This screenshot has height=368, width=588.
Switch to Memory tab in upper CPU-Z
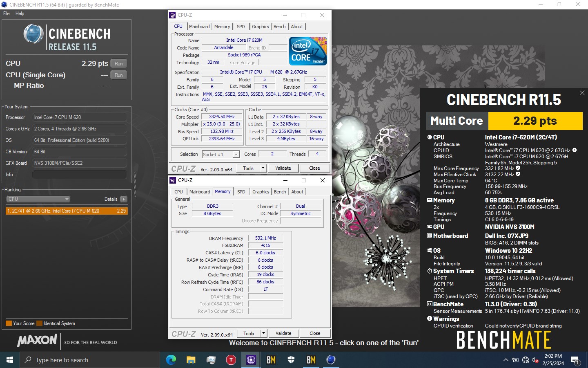point(222,27)
